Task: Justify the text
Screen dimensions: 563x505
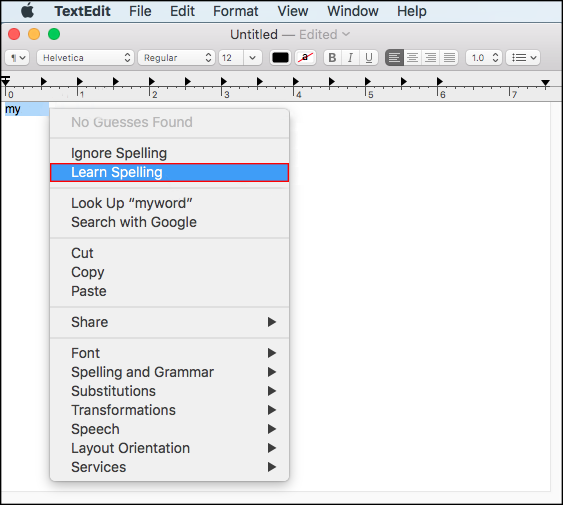Action: 449,57
